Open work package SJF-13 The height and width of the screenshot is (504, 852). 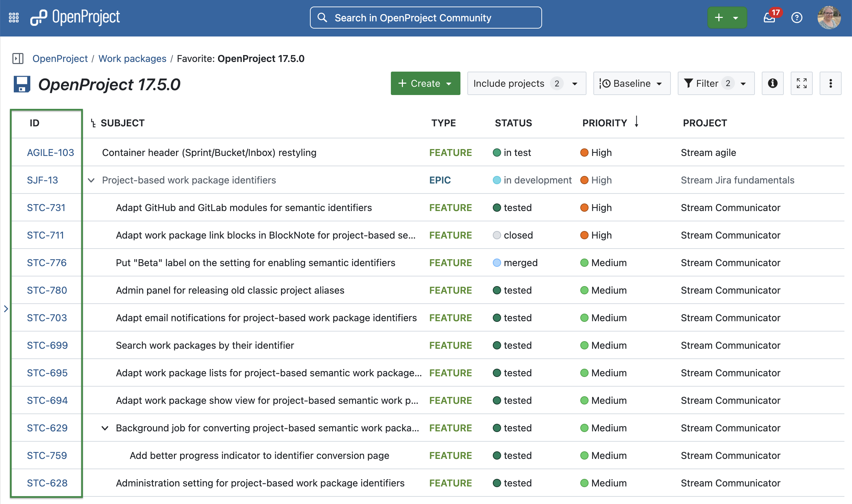(x=42, y=180)
